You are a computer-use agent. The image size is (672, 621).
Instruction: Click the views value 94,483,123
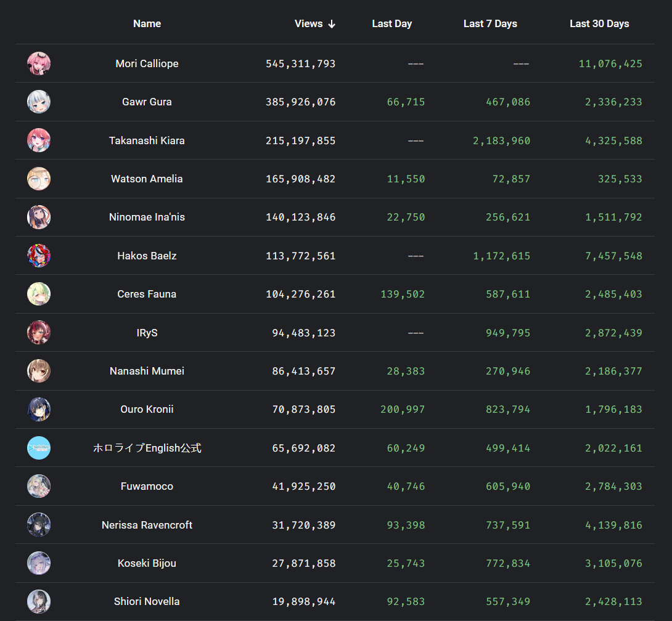tap(304, 333)
